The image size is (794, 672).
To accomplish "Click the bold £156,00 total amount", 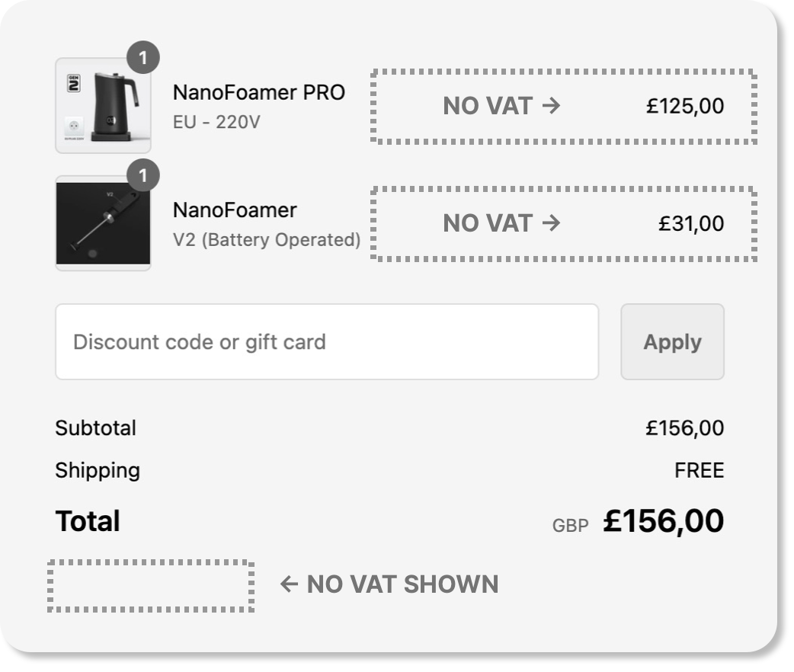I will tap(663, 521).
